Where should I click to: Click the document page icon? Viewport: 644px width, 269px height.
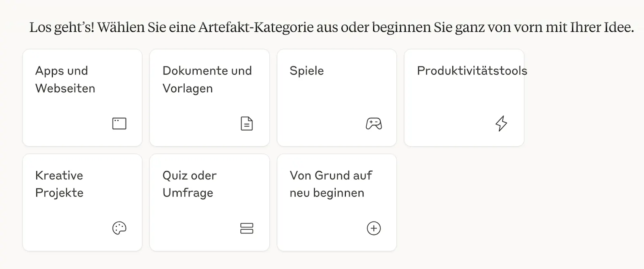pos(246,123)
